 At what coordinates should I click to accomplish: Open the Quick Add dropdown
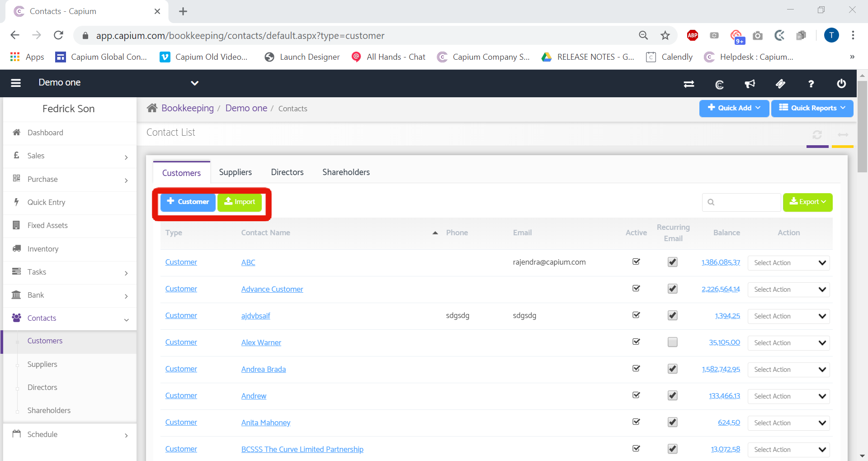(x=734, y=108)
